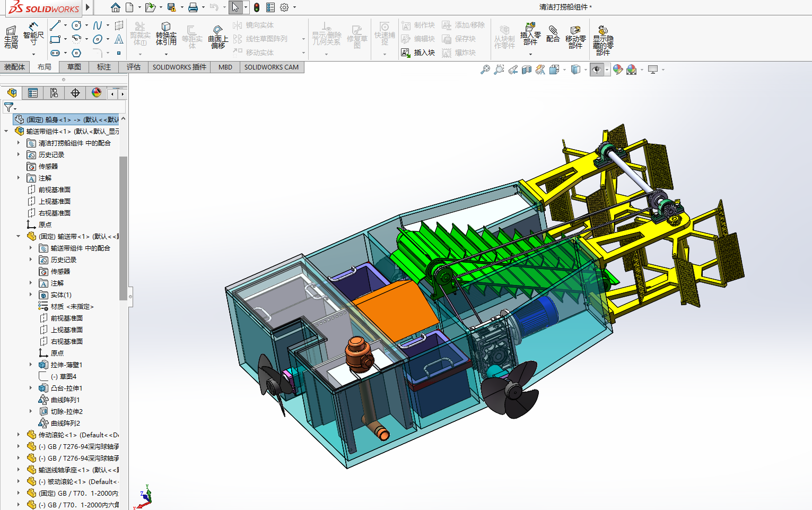The height and width of the screenshot is (510, 812).
Task: Select the Circle sketch tool
Action: (x=76, y=25)
